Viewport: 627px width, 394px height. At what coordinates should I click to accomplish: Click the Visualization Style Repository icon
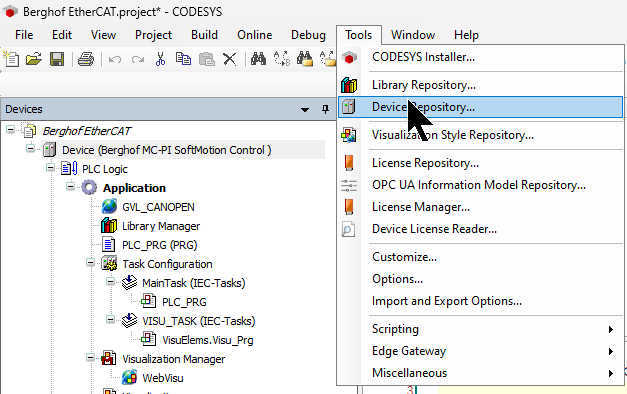tap(349, 135)
